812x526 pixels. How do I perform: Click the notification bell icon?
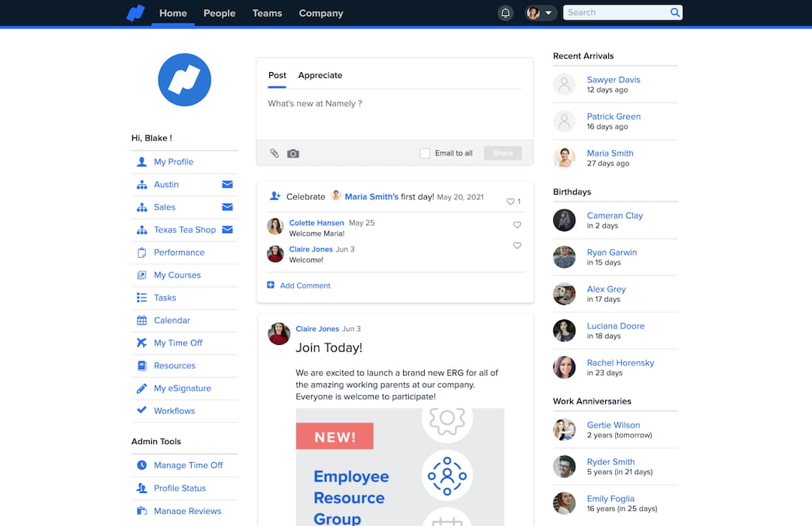pos(504,12)
